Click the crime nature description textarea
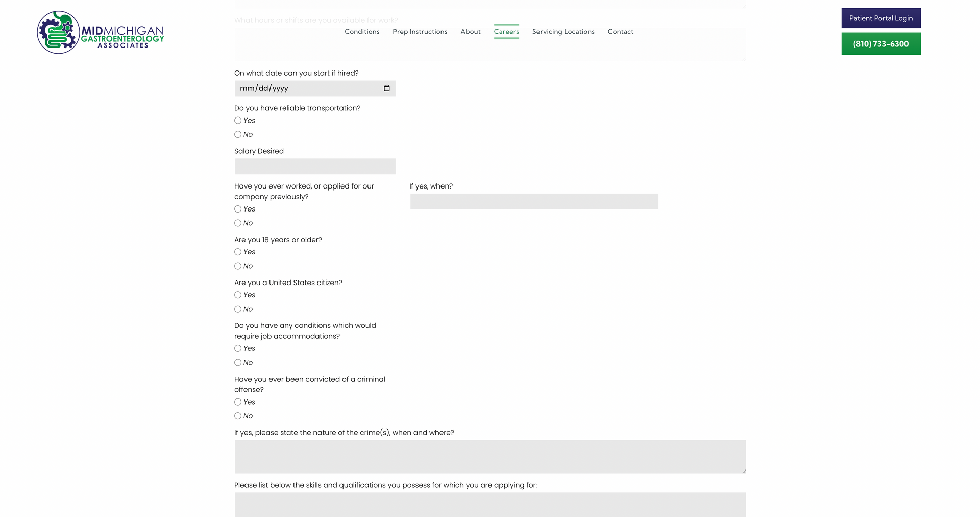This screenshot has width=980, height=517. point(490,456)
